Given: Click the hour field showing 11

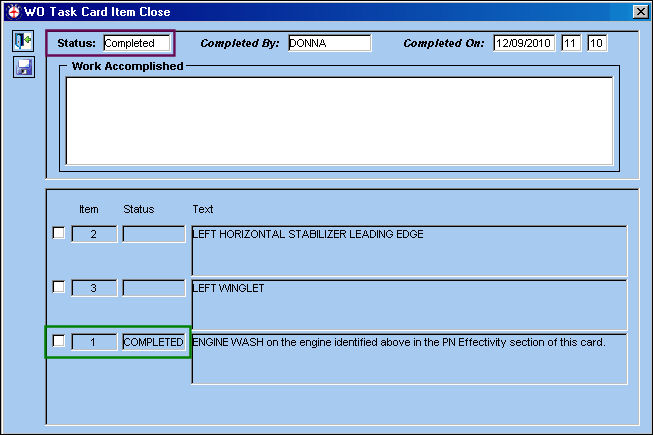Looking at the screenshot, I should tap(571, 43).
